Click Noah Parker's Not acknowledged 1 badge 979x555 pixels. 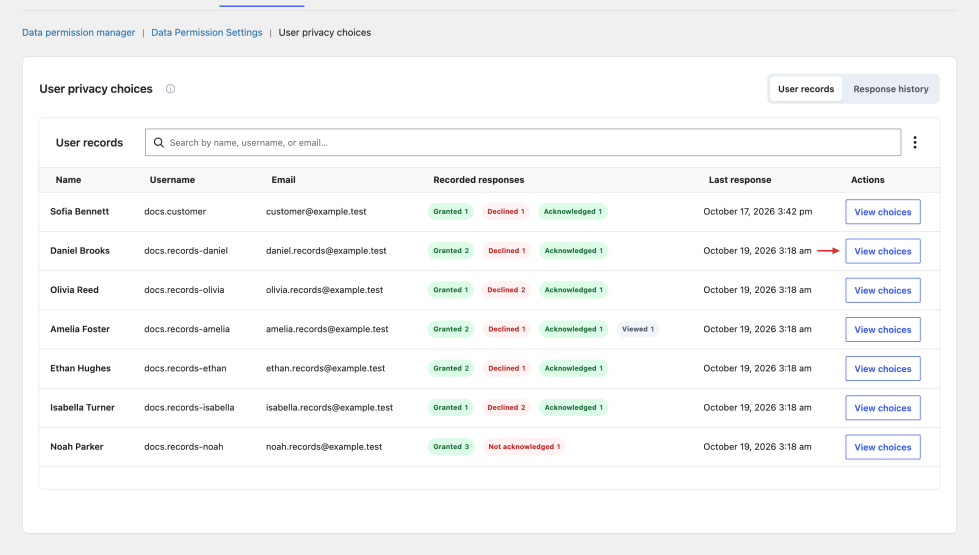524,446
